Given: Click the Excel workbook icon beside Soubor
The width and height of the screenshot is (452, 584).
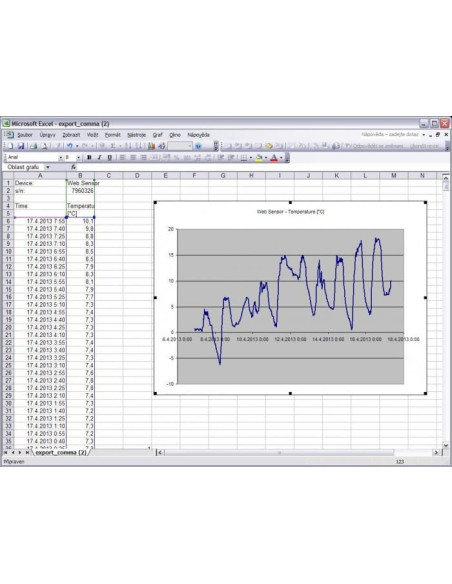Looking at the screenshot, I should (9, 134).
